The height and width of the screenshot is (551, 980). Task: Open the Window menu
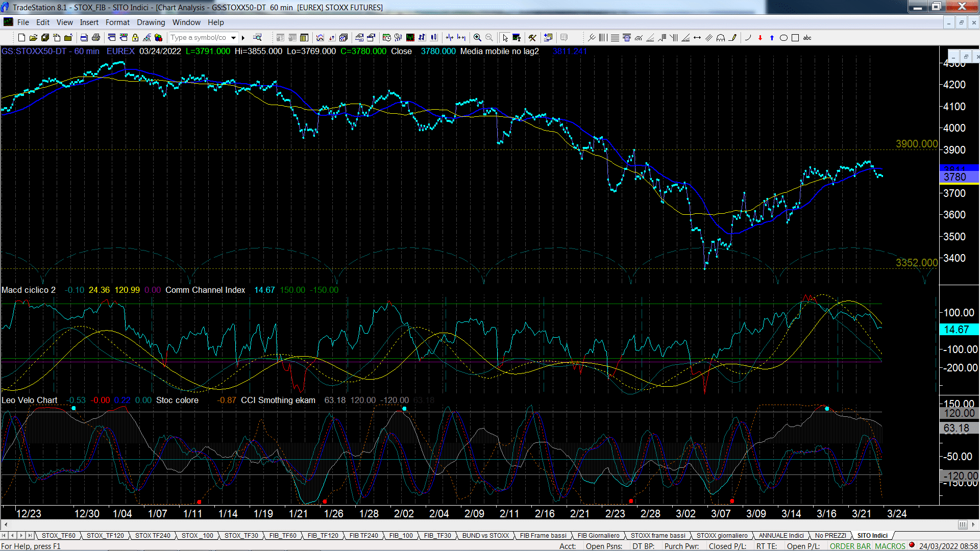[x=186, y=22]
